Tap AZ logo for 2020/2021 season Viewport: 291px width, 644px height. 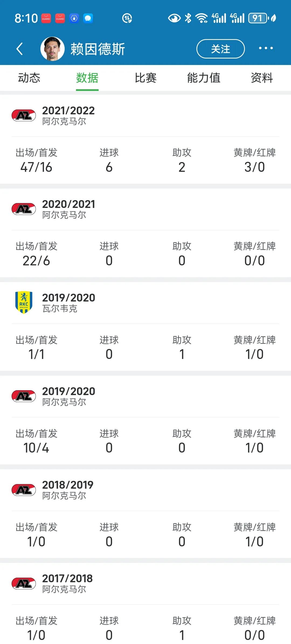(x=24, y=209)
